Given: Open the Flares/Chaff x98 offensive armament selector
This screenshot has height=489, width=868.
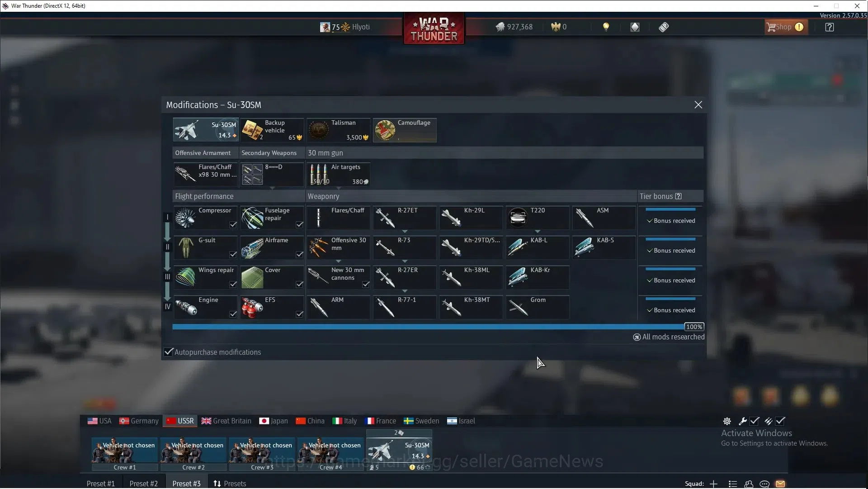Looking at the screenshot, I should click(x=206, y=175).
